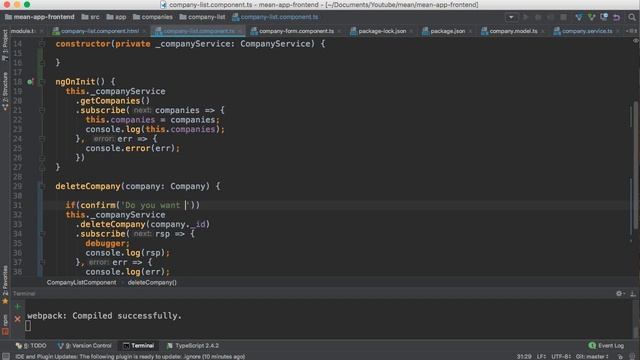Toggle tool window bars icon in status bar corner
Image resolution: width=640 pixels, height=360 pixels.
coord(6,356)
